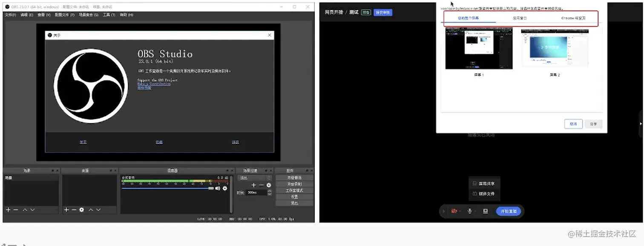644x246 pixels.
Task: Move scene down in Scenes panel
Action: point(32,210)
